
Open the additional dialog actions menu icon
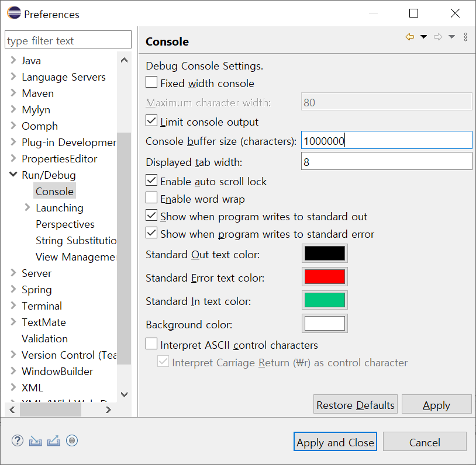click(x=465, y=37)
